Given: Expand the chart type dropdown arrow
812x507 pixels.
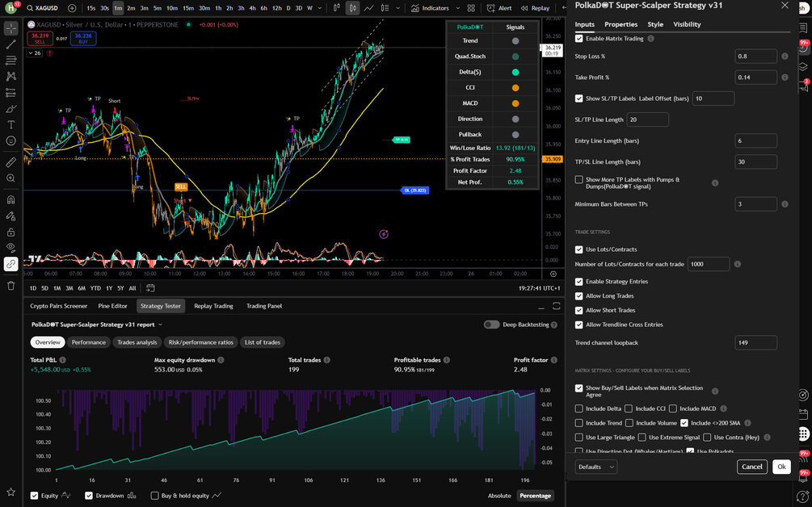Looking at the screenshot, I should point(398,8).
